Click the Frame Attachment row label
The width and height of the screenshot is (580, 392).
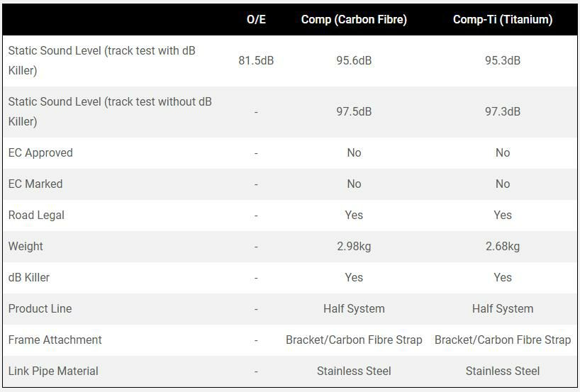[55, 340]
